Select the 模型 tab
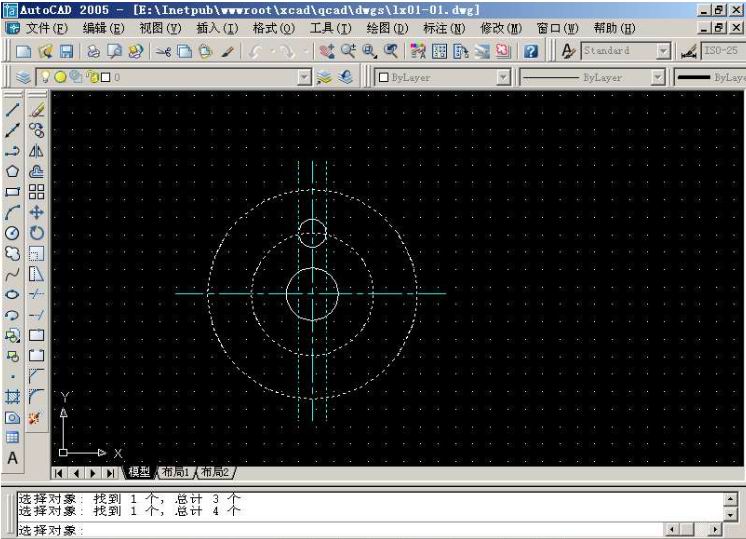Image resolution: width=746 pixels, height=539 pixels. click(139, 472)
